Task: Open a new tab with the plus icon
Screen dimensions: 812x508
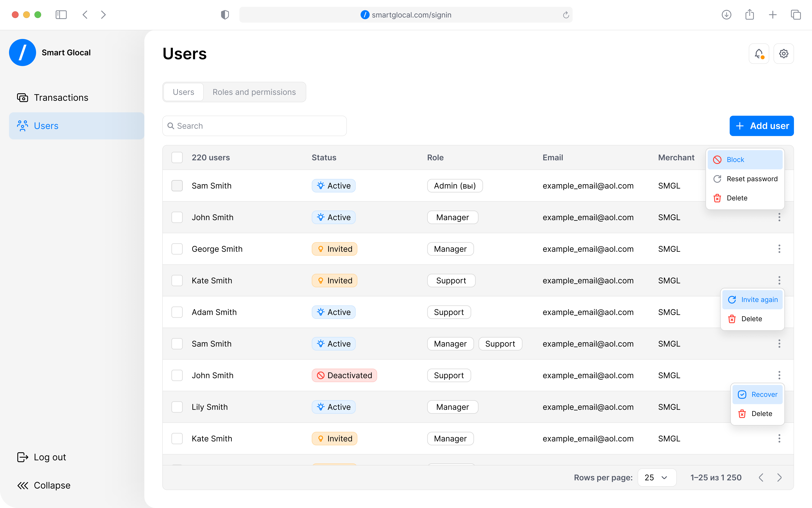Action: [773, 15]
